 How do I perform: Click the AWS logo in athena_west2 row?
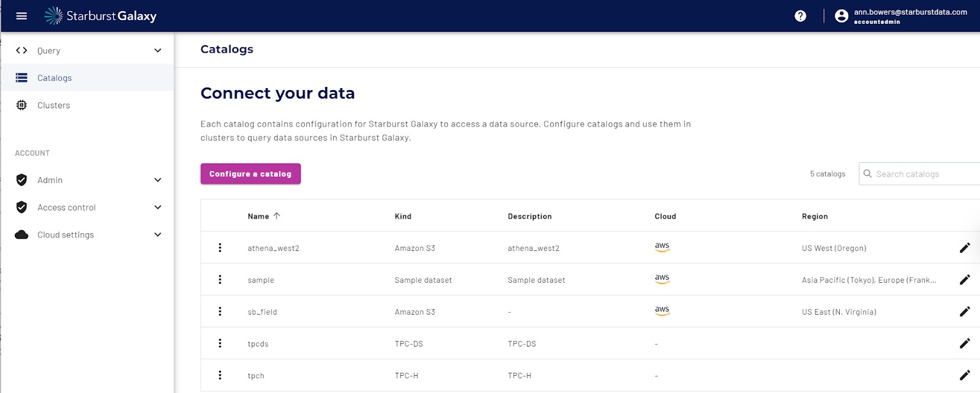click(x=662, y=247)
